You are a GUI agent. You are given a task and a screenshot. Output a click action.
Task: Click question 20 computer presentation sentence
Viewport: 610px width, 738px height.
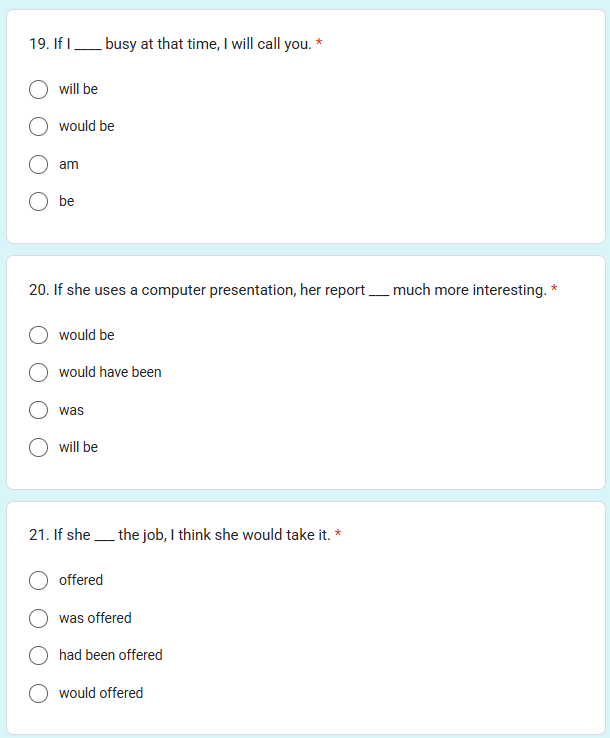click(288, 290)
